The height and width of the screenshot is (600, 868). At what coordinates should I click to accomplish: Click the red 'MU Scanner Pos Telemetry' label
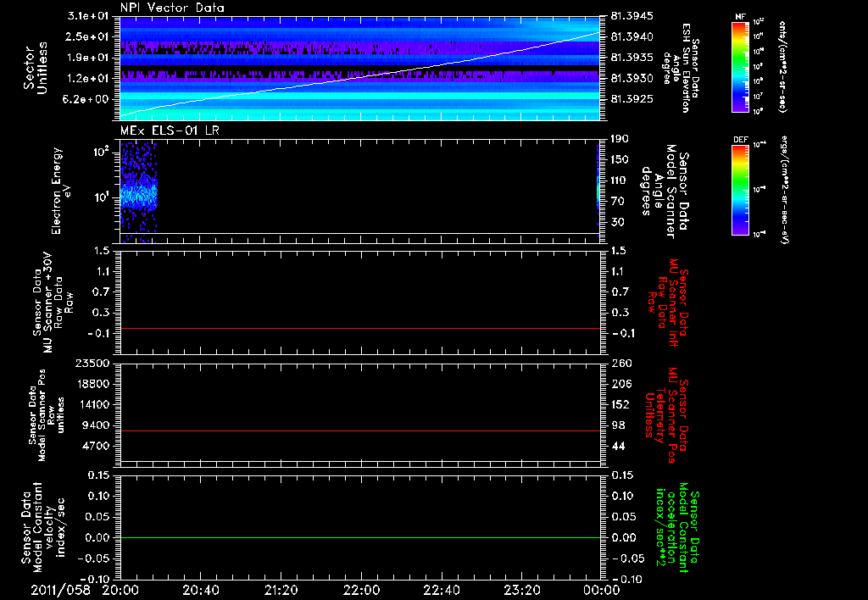(x=666, y=415)
